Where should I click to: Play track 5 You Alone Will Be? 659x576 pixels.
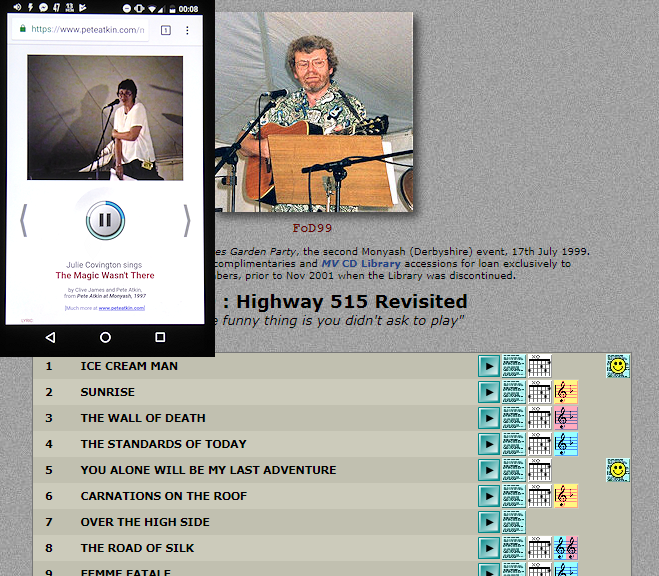pyautogui.click(x=489, y=470)
